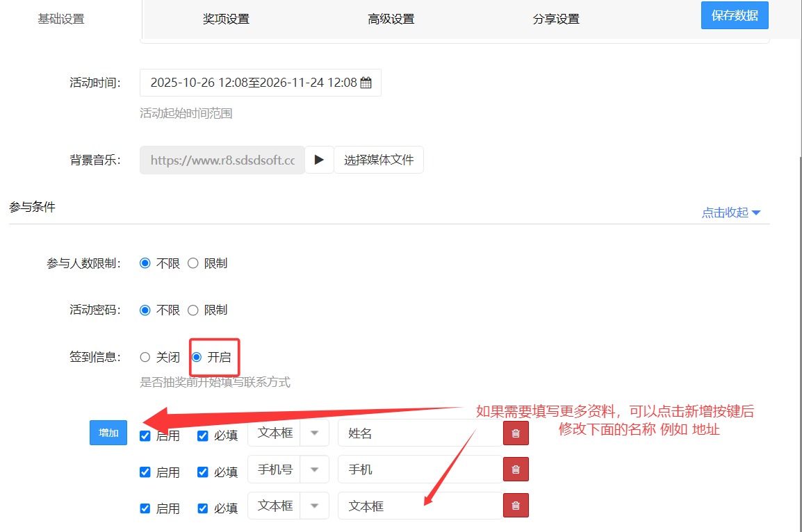Play the background music preview
The image size is (802, 532).
click(319, 160)
